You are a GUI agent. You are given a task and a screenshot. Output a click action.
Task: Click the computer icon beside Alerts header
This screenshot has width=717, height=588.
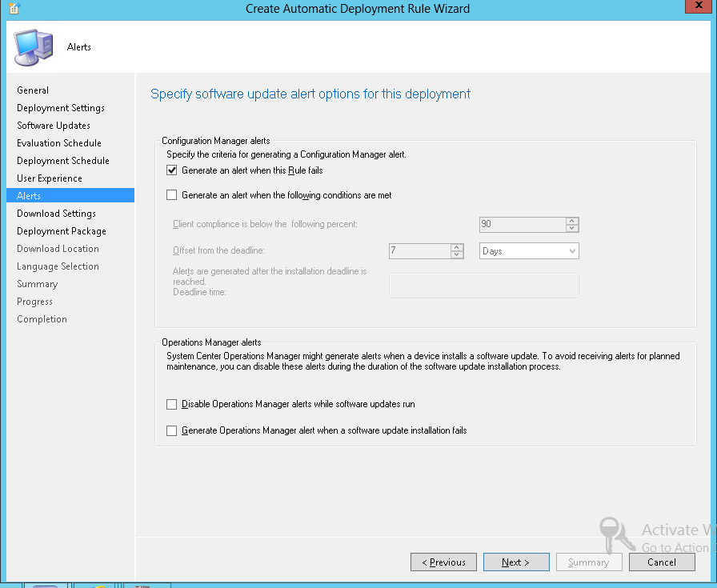[x=34, y=47]
